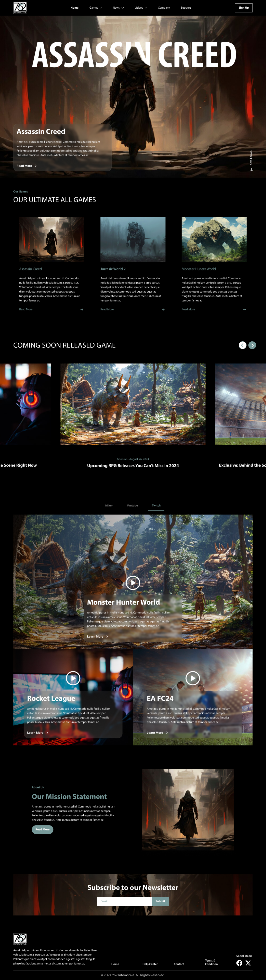This screenshot has width=266, height=980.
Task: Click the Rocket League video heading
Action: (x=51, y=698)
